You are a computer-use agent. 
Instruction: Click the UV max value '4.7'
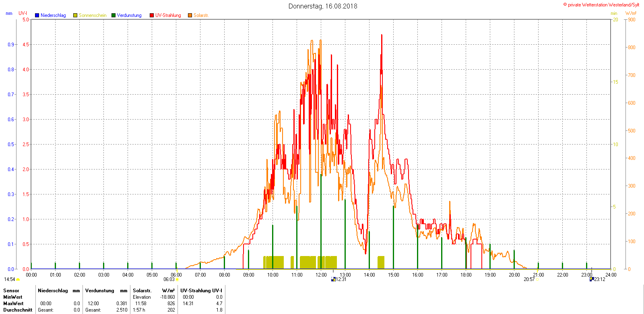point(219,304)
